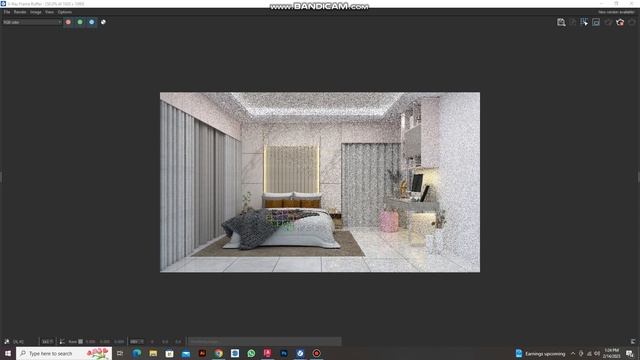The width and height of the screenshot is (640, 360).
Task: Toggle the blue channel button
Action: tap(92, 22)
